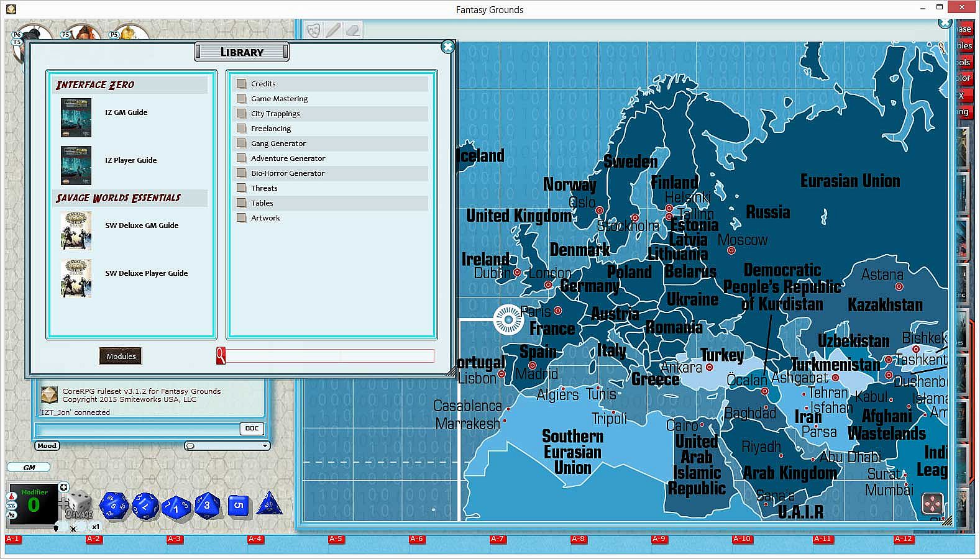Click the x1 multiplier toggle
The height and width of the screenshot is (559, 980).
(x=95, y=527)
